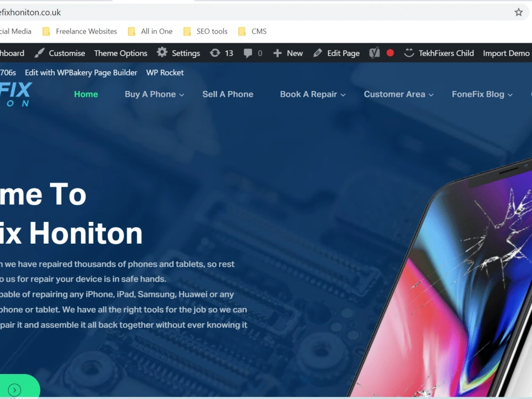Open the Sell A Phone page

click(x=228, y=94)
